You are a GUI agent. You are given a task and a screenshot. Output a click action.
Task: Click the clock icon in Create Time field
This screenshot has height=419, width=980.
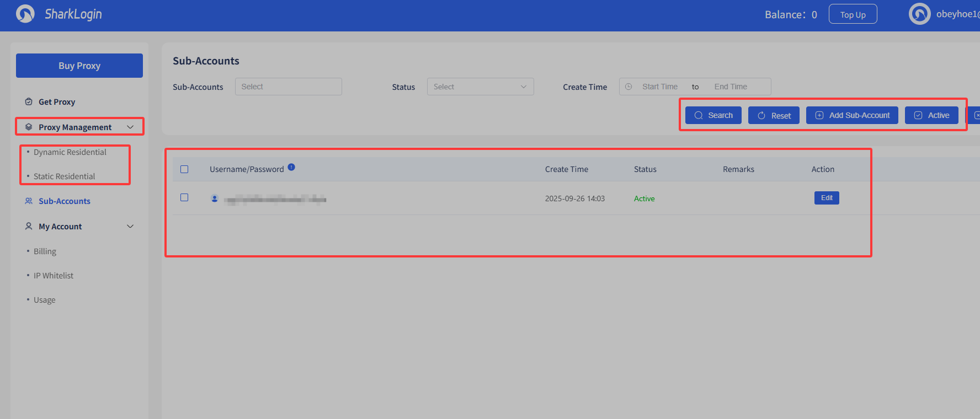pos(629,87)
